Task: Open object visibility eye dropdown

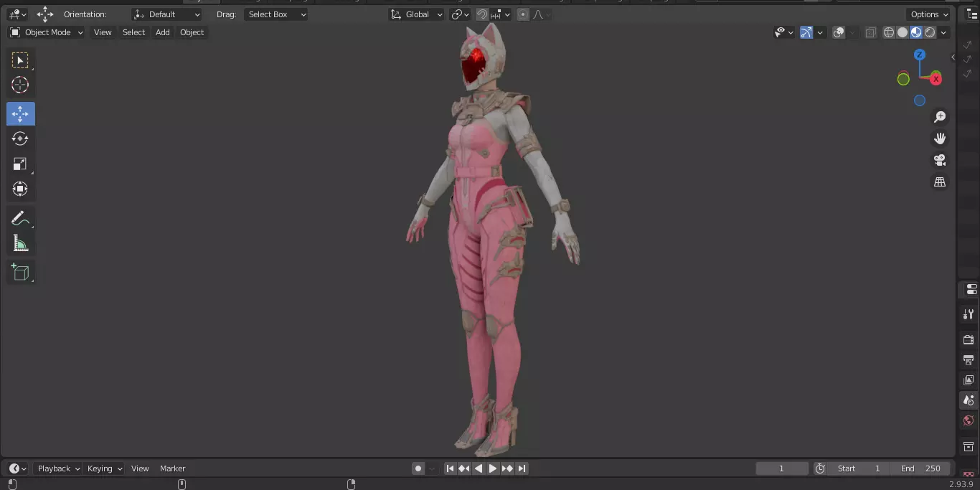Action: pyautogui.click(x=783, y=32)
